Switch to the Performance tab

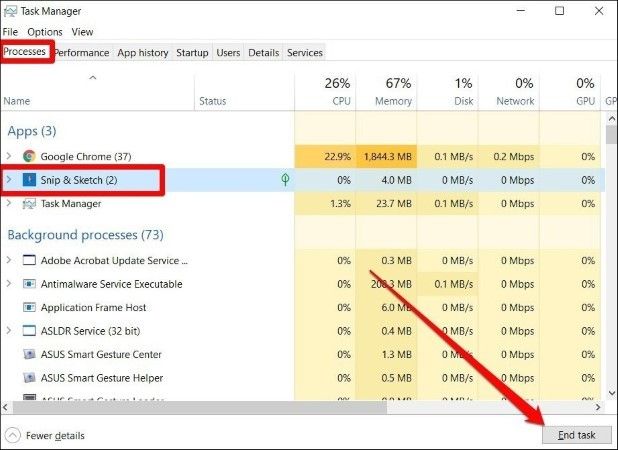tap(82, 53)
